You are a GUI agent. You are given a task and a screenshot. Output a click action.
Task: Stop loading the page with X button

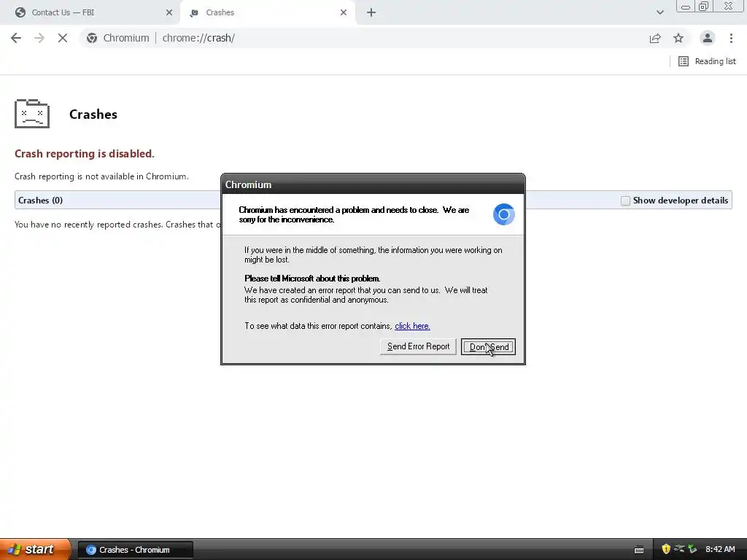(x=63, y=38)
